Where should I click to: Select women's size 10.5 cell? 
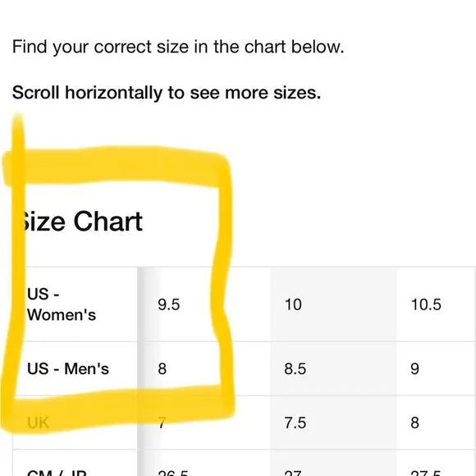point(426,304)
